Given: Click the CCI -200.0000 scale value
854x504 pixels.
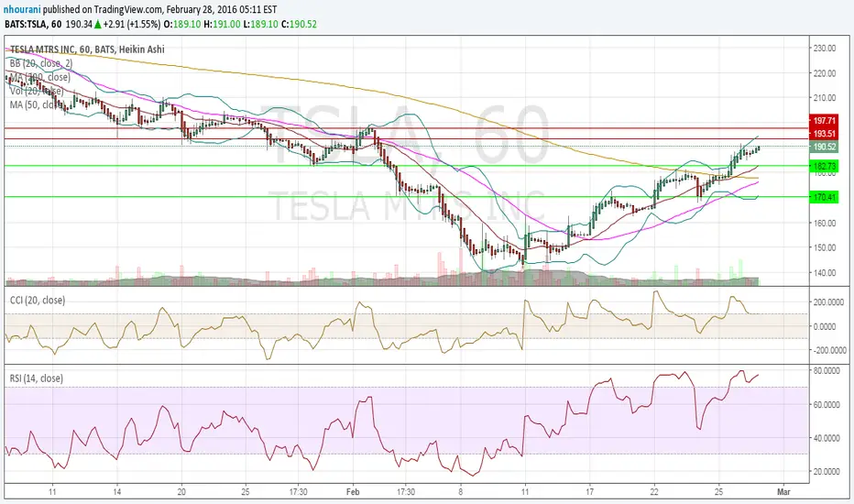Looking at the screenshot, I should coord(829,350).
